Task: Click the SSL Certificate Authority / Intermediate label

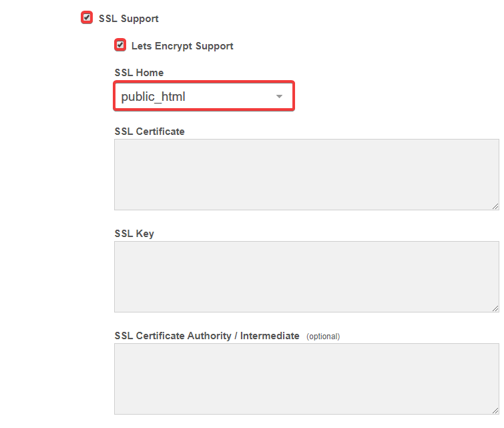Action: click(x=207, y=336)
